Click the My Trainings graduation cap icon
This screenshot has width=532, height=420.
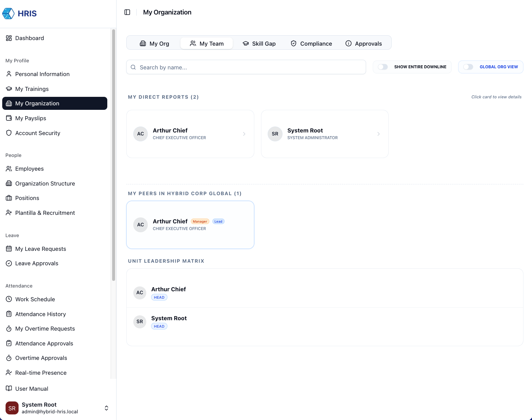coord(9,89)
